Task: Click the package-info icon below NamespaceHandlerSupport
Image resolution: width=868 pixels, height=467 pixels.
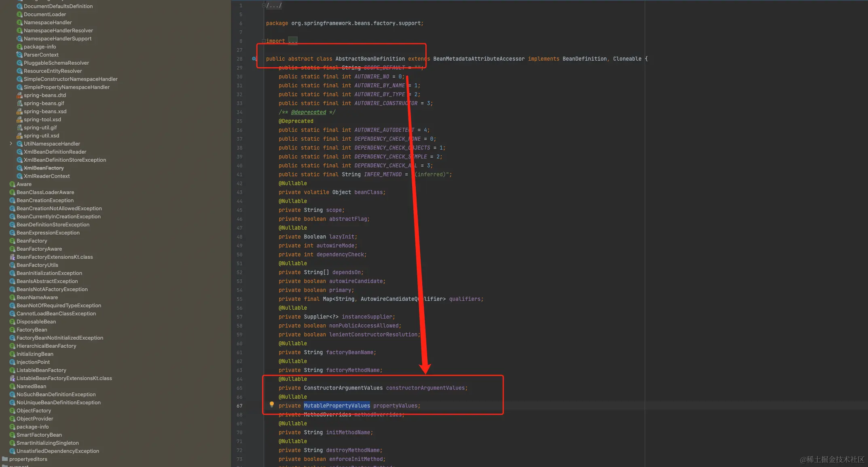Action: click(x=19, y=47)
